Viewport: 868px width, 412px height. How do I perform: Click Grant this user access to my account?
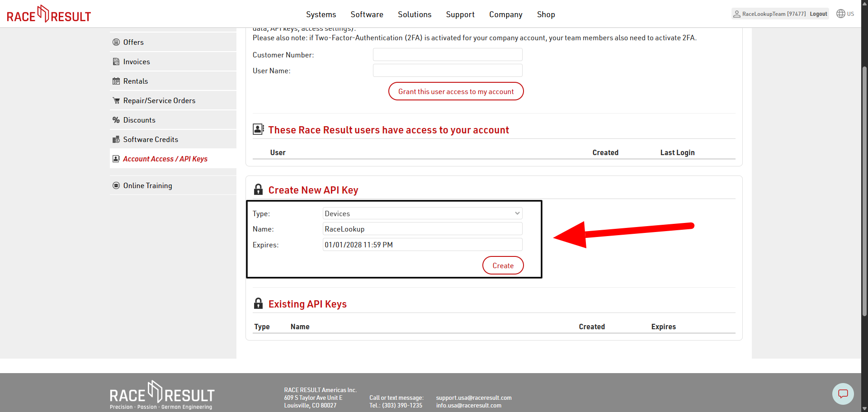click(456, 91)
